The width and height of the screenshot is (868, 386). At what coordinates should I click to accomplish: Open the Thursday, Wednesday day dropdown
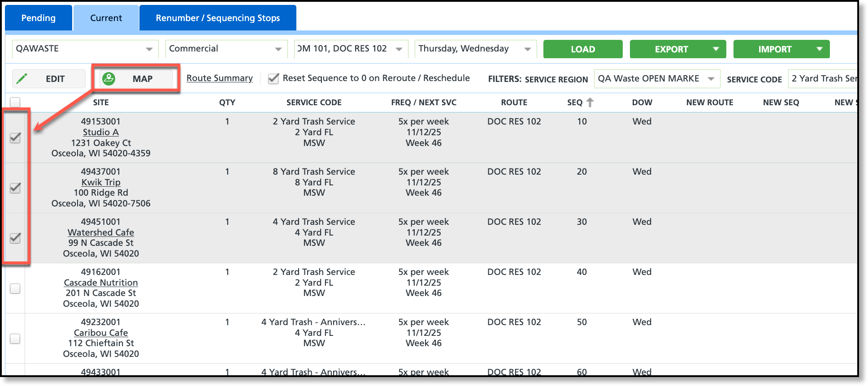[x=475, y=49]
